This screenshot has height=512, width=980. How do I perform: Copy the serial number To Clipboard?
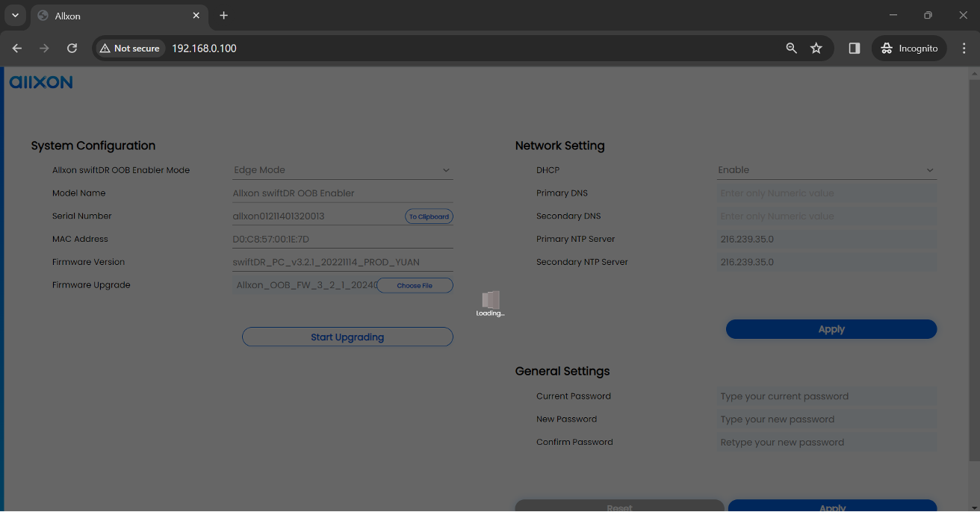click(429, 216)
